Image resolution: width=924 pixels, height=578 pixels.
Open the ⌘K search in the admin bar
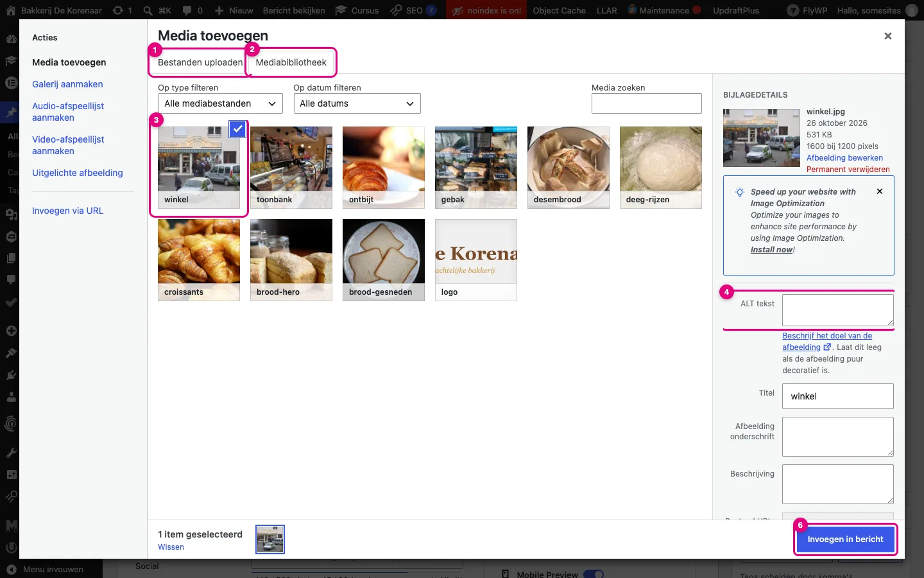(x=157, y=10)
